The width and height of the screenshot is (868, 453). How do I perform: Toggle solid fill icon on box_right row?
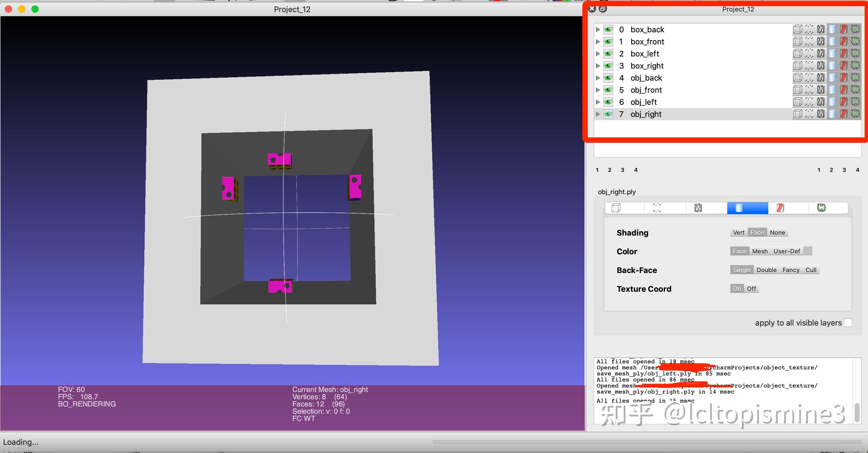(832, 66)
